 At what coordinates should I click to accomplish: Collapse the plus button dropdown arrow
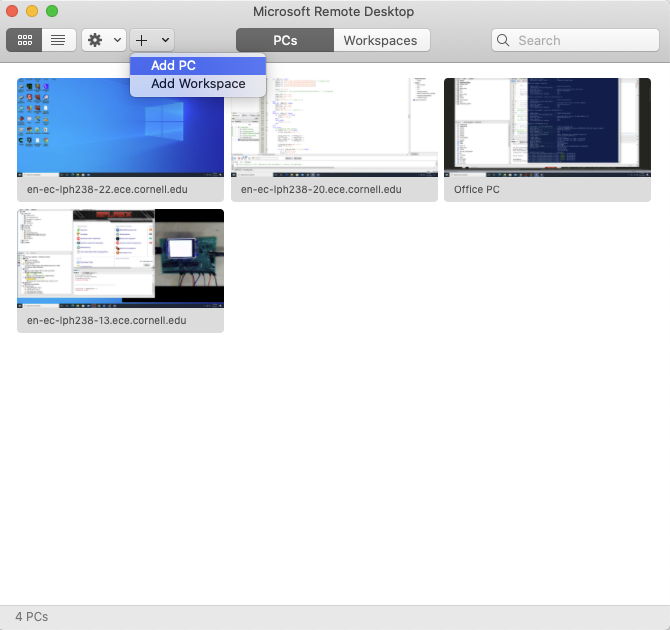tap(165, 40)
